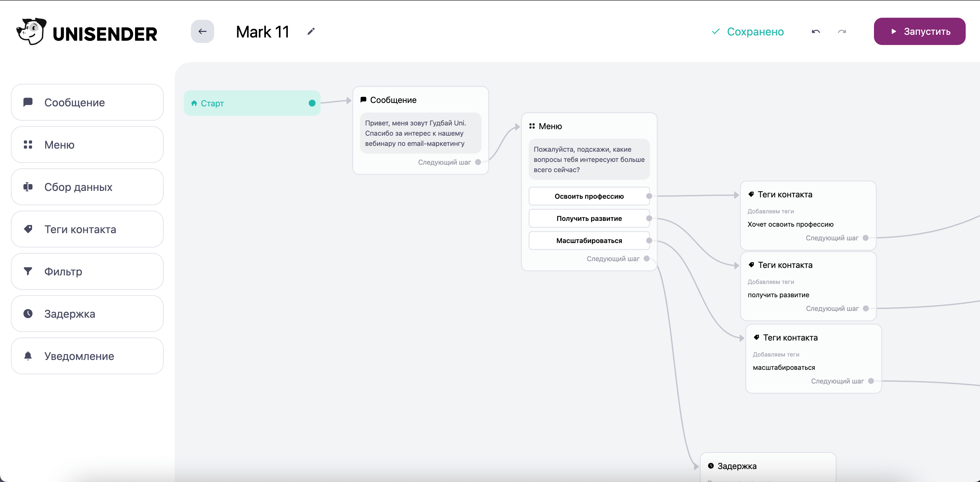
Task: Click the Старт node output connector dot
Action: (x=312, y=103)
